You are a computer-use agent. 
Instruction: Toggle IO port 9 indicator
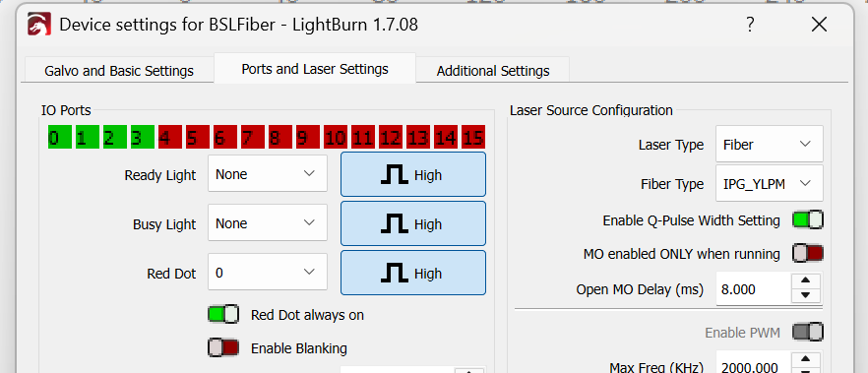308,137
